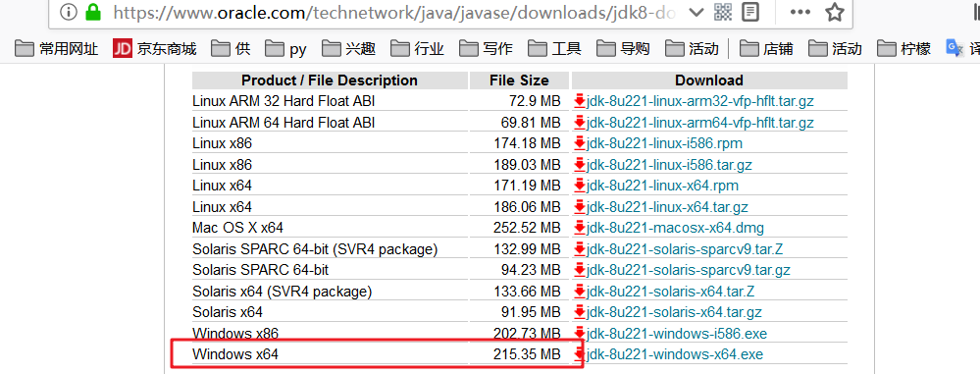The height and width of the screenshot is (374, 980).
Task: Download jdk-8u221-macosx-x64.dmg
Action: [675, 228]
